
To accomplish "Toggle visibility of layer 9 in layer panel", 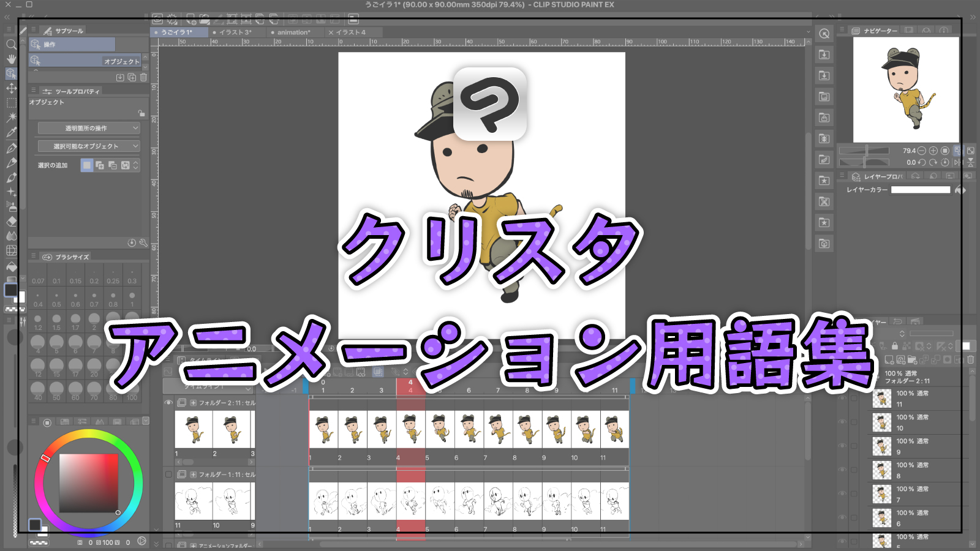I will pos(842,446).
